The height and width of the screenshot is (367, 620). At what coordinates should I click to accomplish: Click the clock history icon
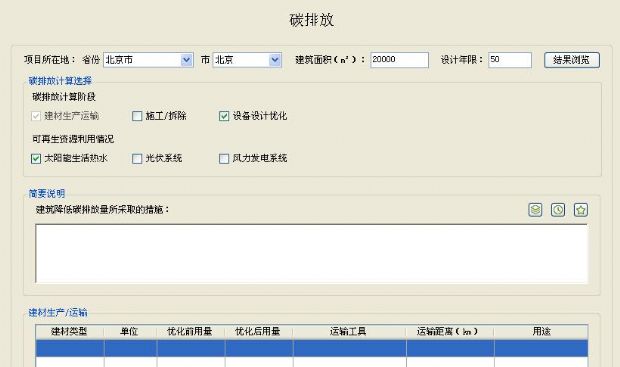point(558,210)
